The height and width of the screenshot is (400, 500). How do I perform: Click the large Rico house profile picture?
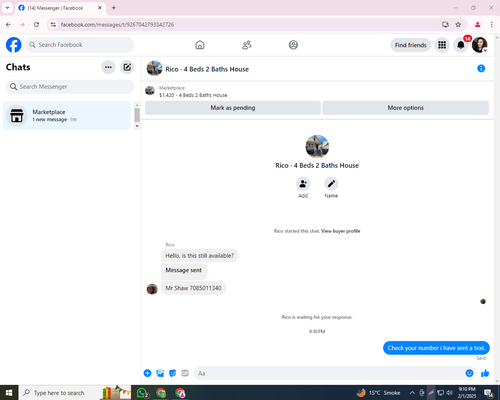317,146
